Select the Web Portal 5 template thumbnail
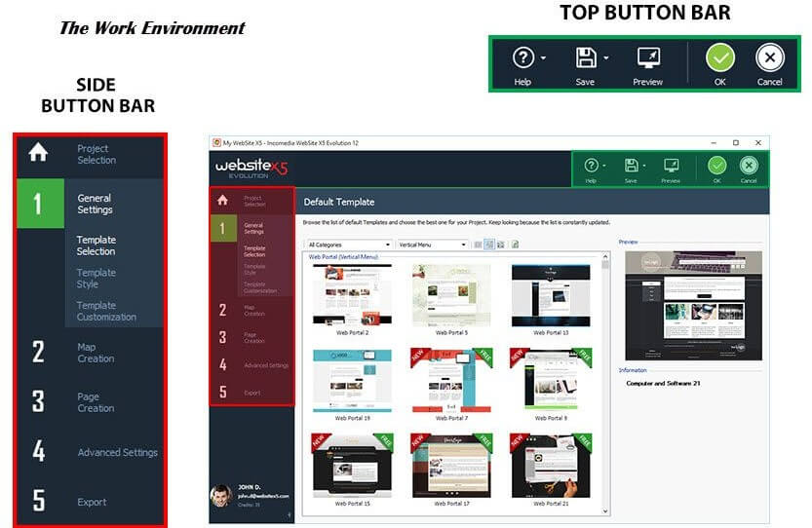This screenshot has width=812, height=528. pyautogui.click(x=451, y=294)
